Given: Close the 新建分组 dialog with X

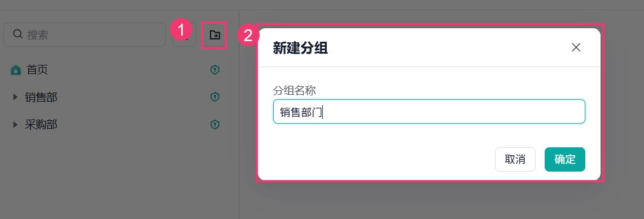Looking at the screenshot, I should 576,47.
